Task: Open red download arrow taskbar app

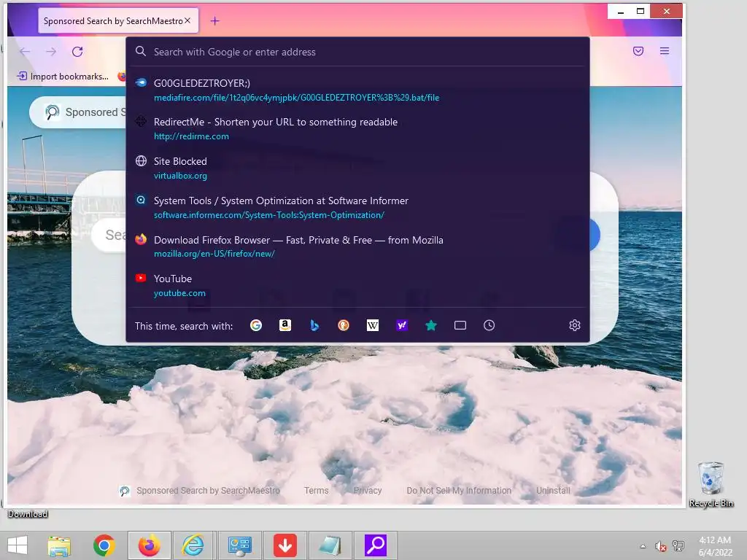Action: coord(285,545)
